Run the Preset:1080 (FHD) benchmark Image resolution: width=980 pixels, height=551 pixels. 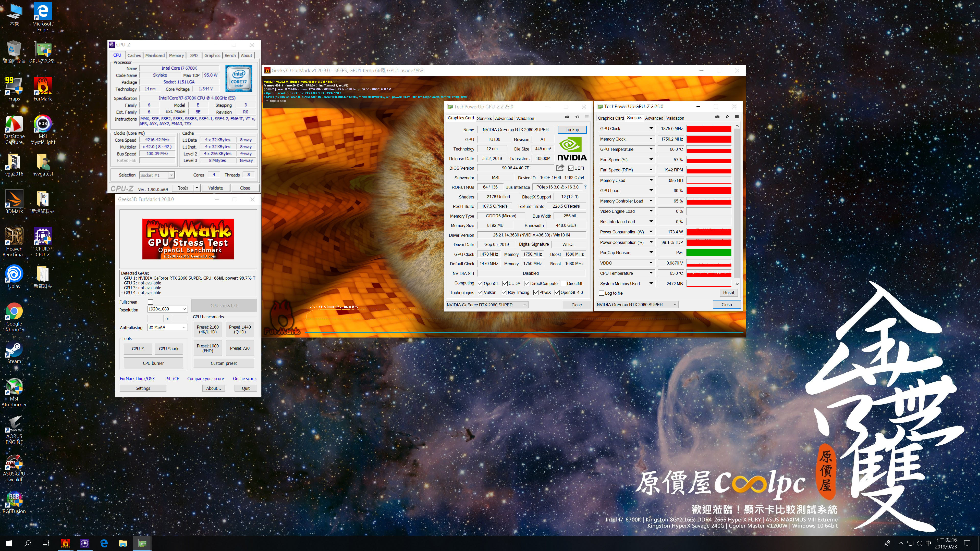[208, 348]
